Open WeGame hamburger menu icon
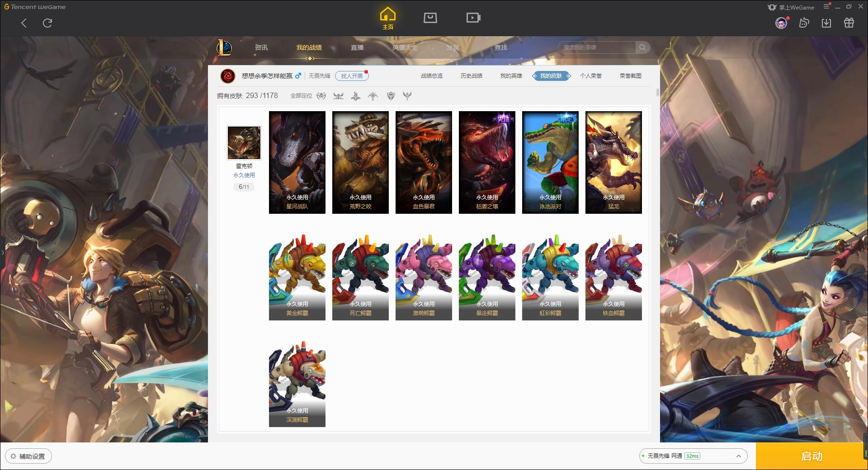This screenshot has height=470, width=868. (826, 7)
